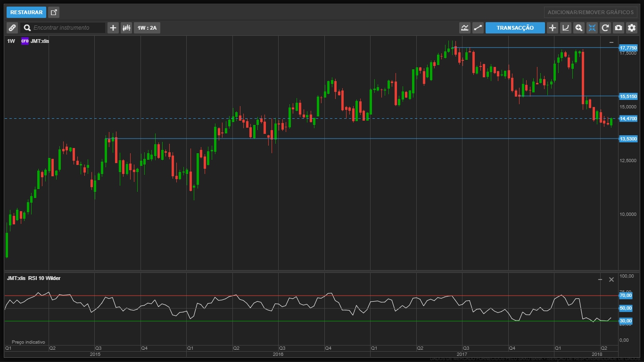Open the 1W : 2A timeframe dropdown
The height and width of the screenshot is (362, 644).
(147, 28)
